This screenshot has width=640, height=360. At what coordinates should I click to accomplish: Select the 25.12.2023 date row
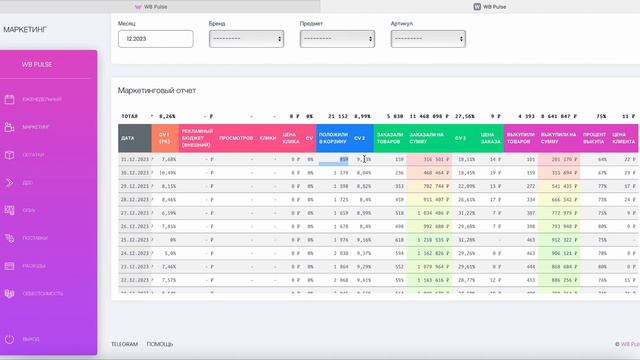coord(378,240)
